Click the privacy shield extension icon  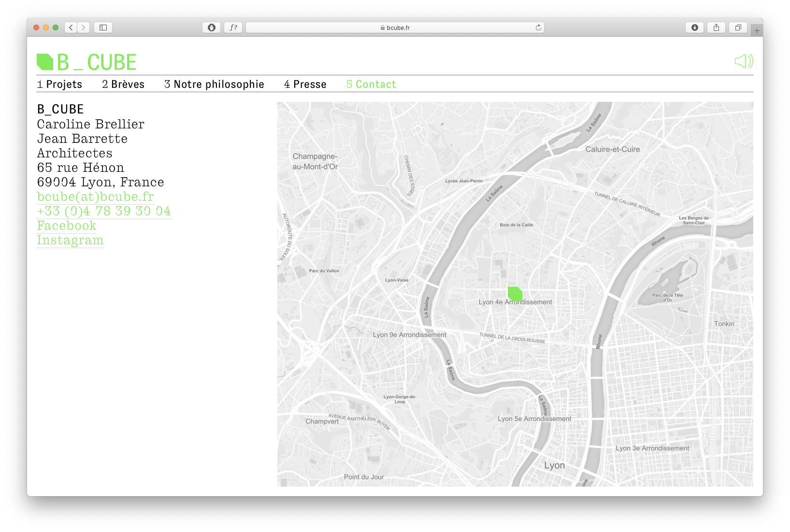211,28
